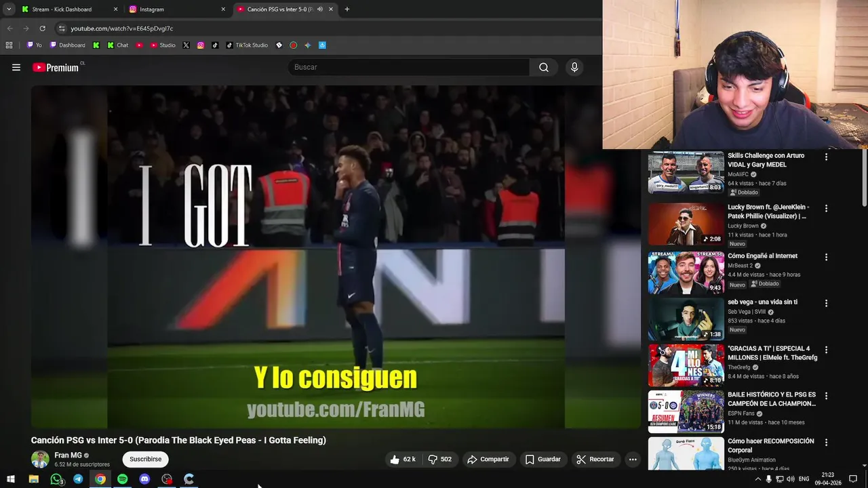This screenshot has width=868, height=488.
Task: Focus the Buscar search field
Action: click(409, 67)
